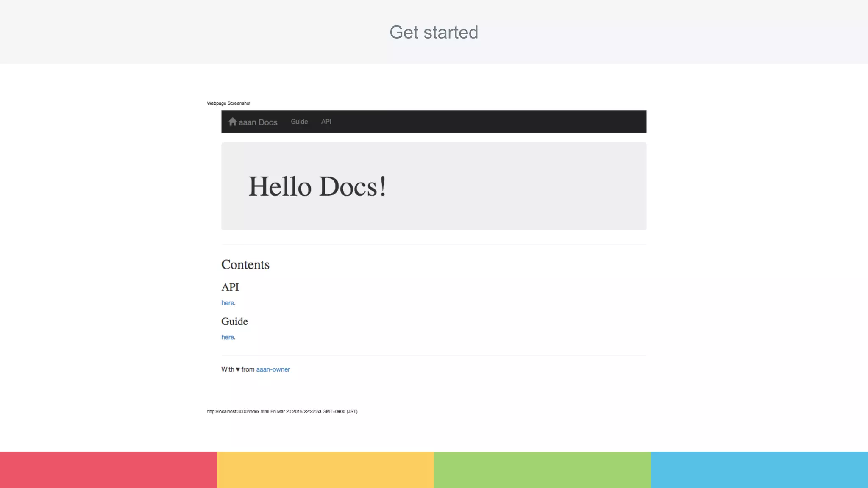Viewport: 868px width, 488px height.
Task: Click the 'Contents' heading
Action: (245, 265)
